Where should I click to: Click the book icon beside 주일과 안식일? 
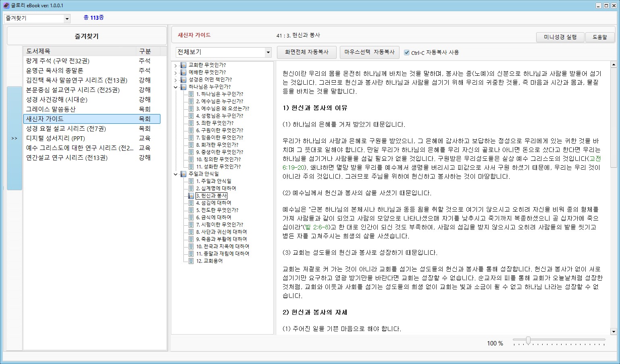pos(183,174)
